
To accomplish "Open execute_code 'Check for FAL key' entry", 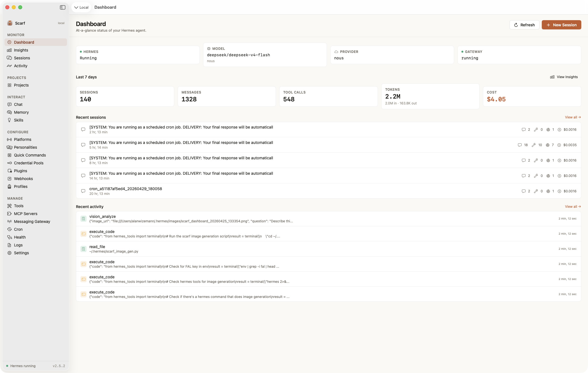I will [329, 264].
